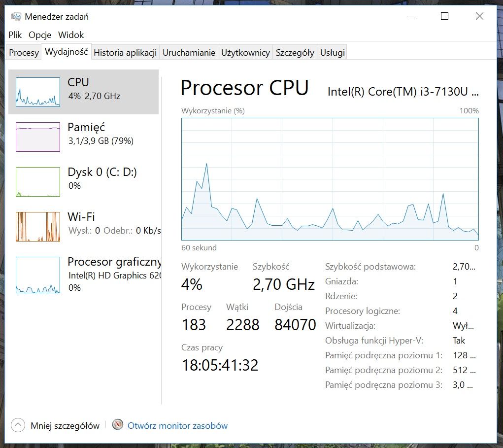Click the Task Manager title bar icon
The height and width of the screenshot is (448, 503).
[x=16, y=16]
